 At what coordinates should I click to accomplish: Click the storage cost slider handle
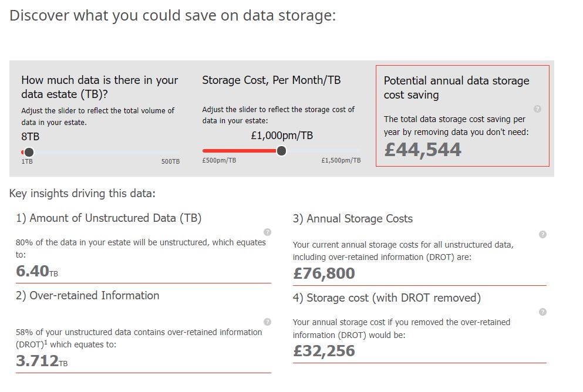(281, 151)
